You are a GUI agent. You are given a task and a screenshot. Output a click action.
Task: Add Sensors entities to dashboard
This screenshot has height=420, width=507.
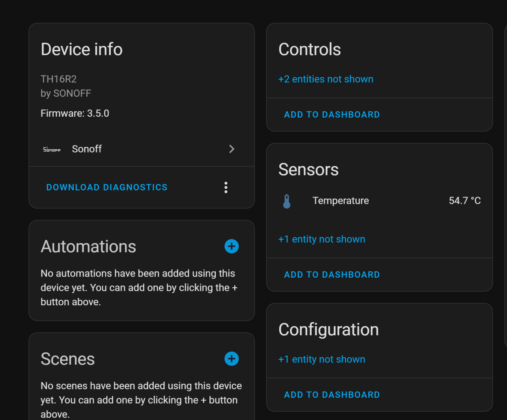click(x=332, y=275)
